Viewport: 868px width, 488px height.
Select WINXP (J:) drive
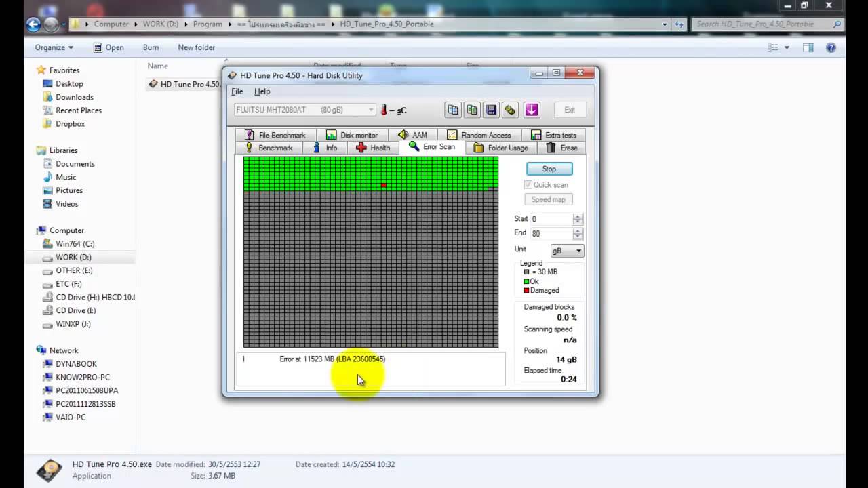[73, 324]
